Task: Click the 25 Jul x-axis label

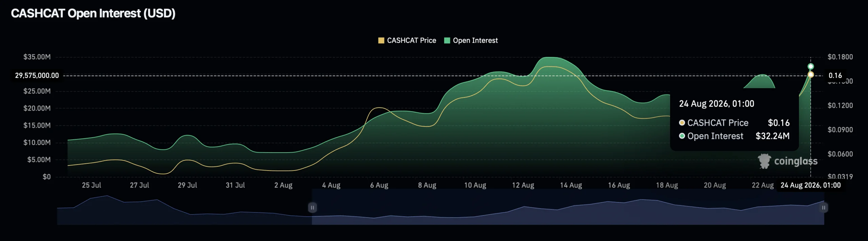Action: pyautogui.click(x=92, y=185)
